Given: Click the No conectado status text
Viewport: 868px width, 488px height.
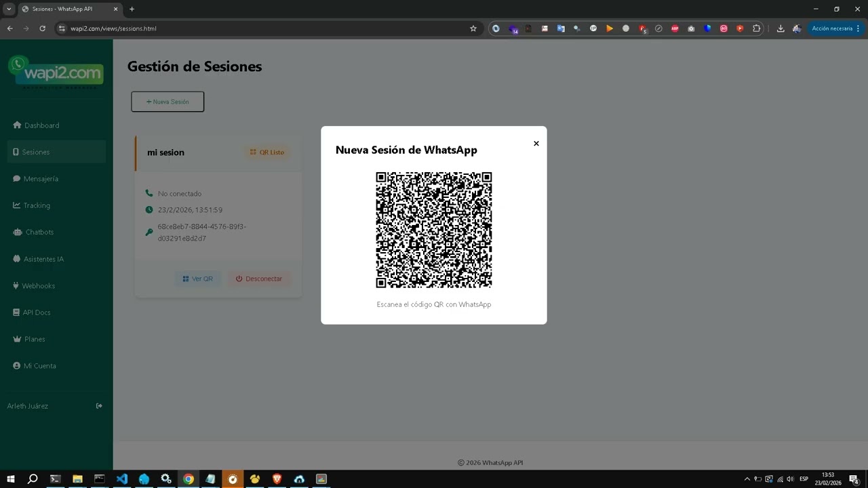Looking at the screenshot, I should pyautogui.click(x=180, y=194).
